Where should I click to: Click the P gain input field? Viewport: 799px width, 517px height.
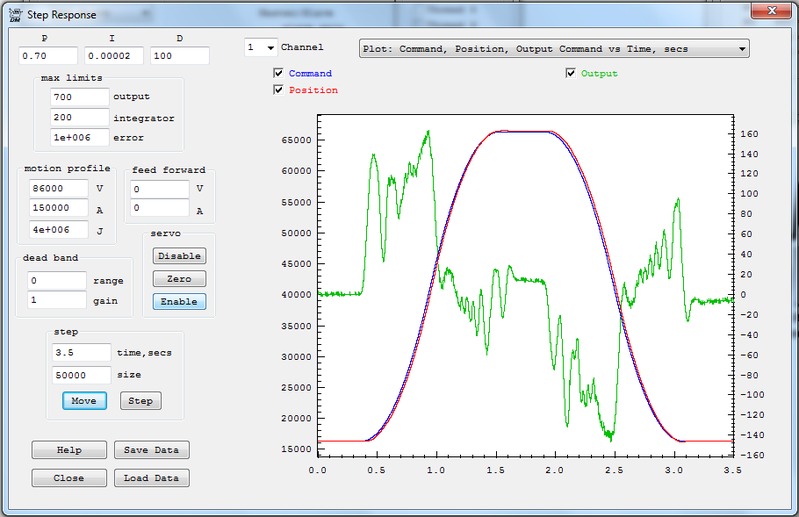click(47, 57)
